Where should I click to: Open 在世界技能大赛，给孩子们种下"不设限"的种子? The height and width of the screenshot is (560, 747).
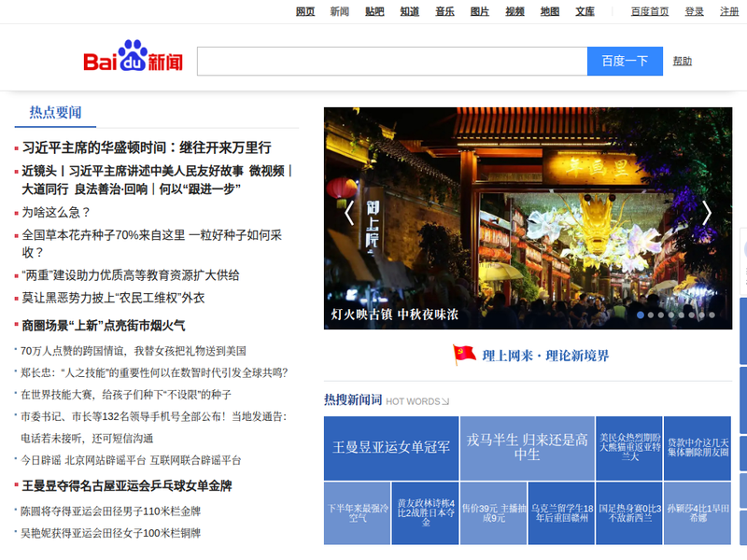coord(126,395)
